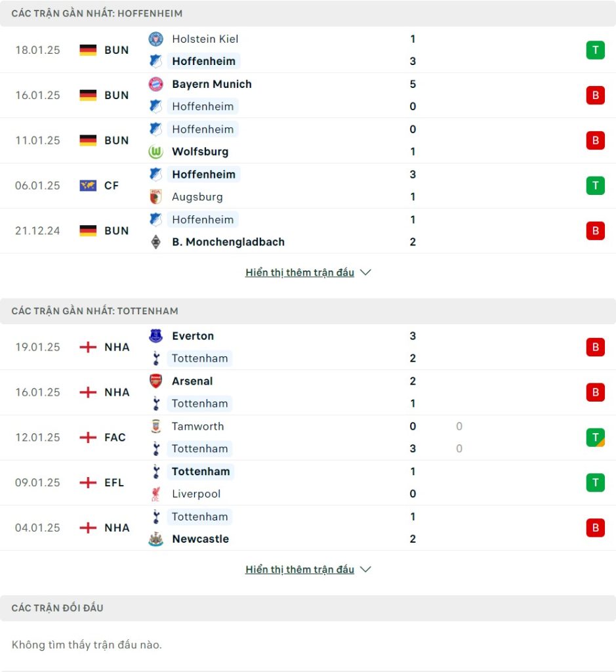Image resolution: width=616 pixels, height=672 pixels.
Task: Click the Tamworth club crest
Action: coord(155,427)
